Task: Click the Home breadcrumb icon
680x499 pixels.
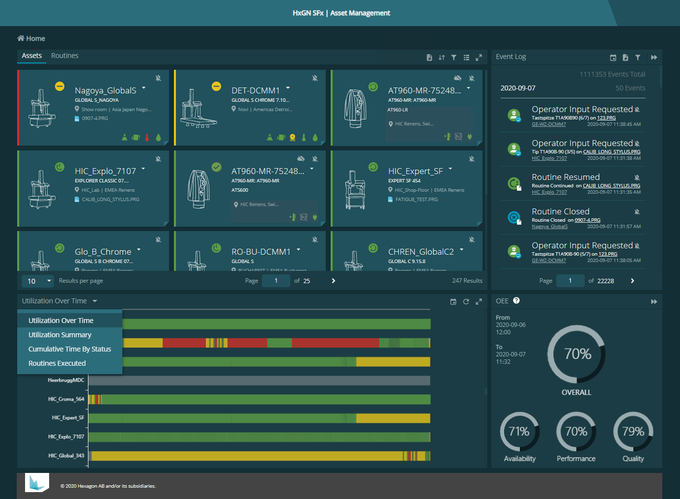Action: 18,38
